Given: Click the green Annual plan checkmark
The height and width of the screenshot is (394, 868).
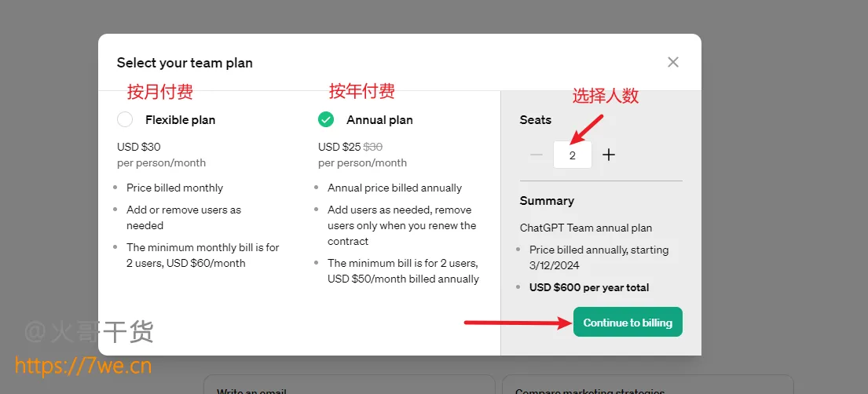Looking at the screenshot, I should pos(326,119).
